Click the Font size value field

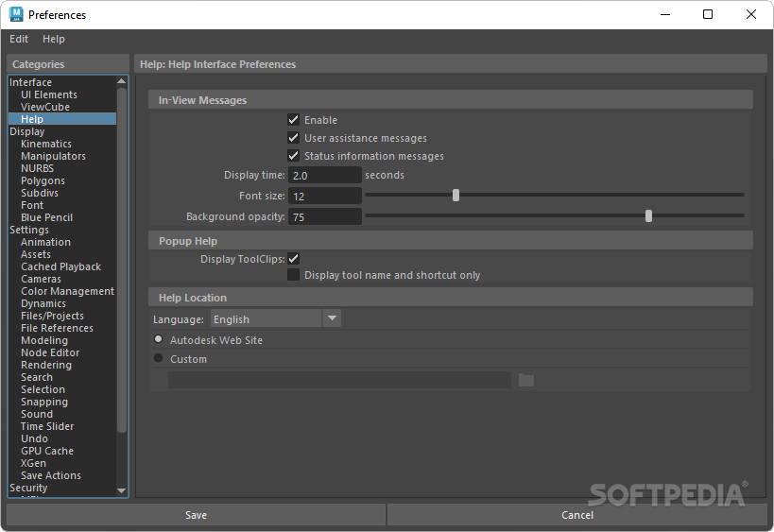point(325,196)
